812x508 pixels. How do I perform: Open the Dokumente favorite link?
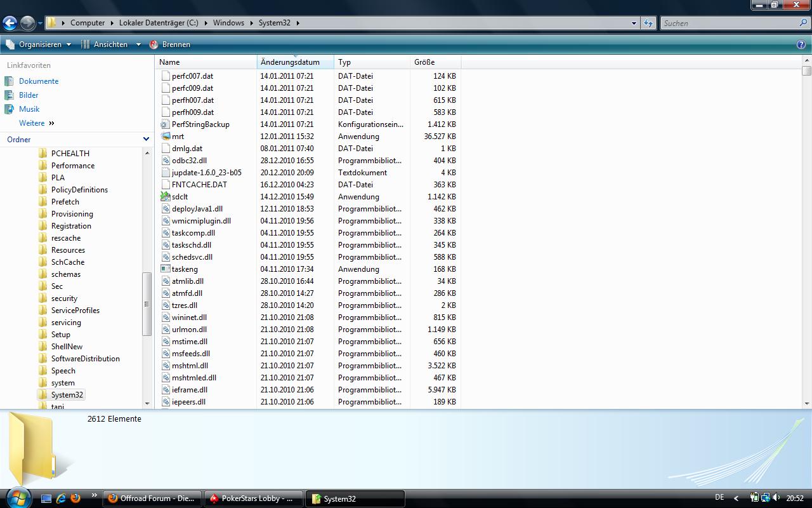38,81
